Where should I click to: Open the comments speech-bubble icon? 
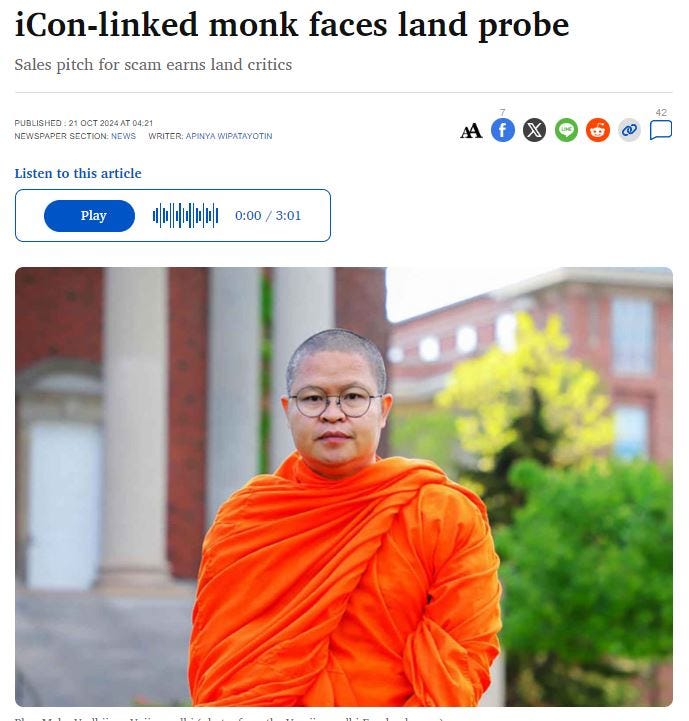661,130
